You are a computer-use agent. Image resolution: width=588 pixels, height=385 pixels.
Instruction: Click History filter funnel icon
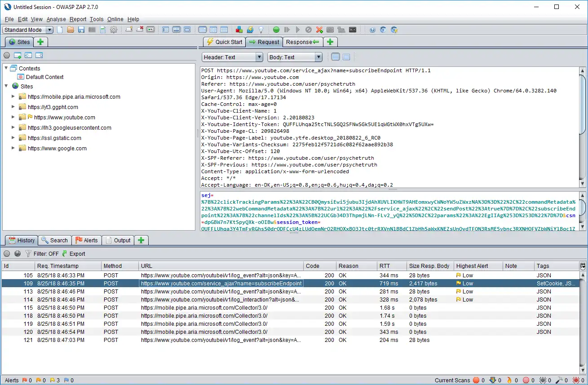pos(28,254)
